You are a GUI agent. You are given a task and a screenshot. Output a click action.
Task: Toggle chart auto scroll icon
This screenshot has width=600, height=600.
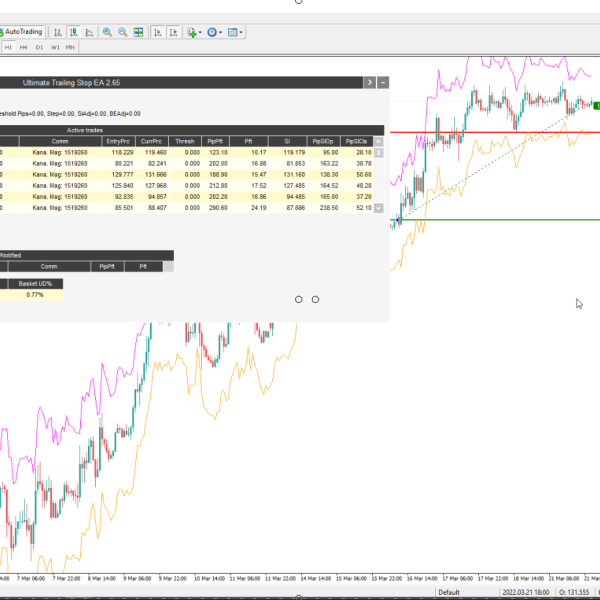pyautogui.click(x=157, y=32)
